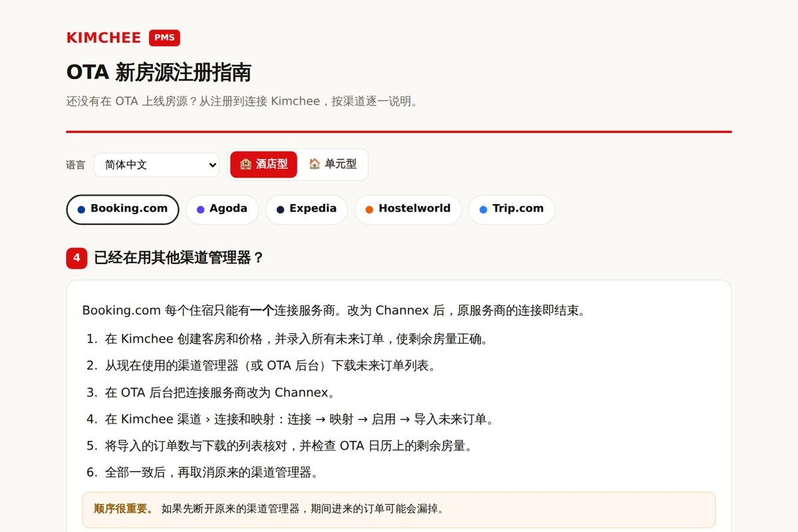Click the Trip.com blue dot

click(x=483, y=209)
